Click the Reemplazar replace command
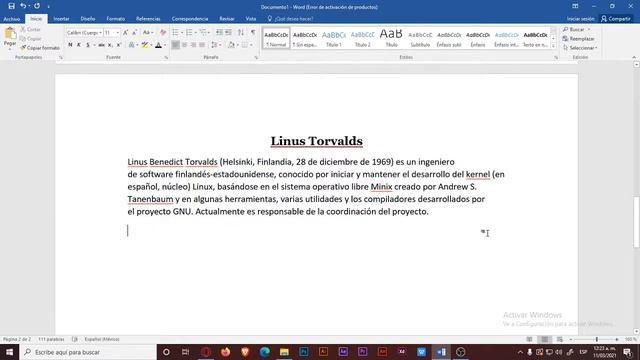 (x=578, y=38)
